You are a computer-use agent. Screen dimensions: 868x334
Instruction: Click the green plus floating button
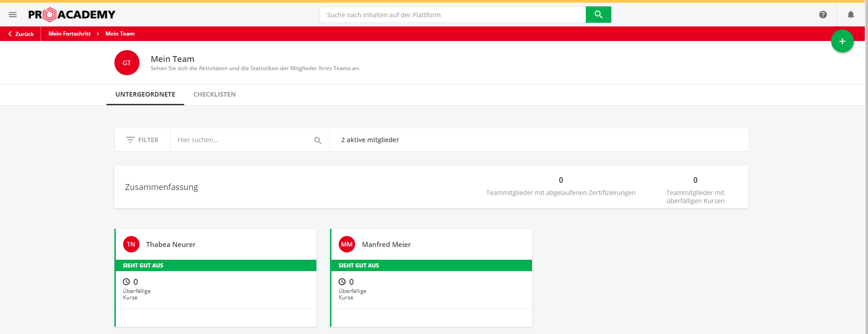click(842, 41)
